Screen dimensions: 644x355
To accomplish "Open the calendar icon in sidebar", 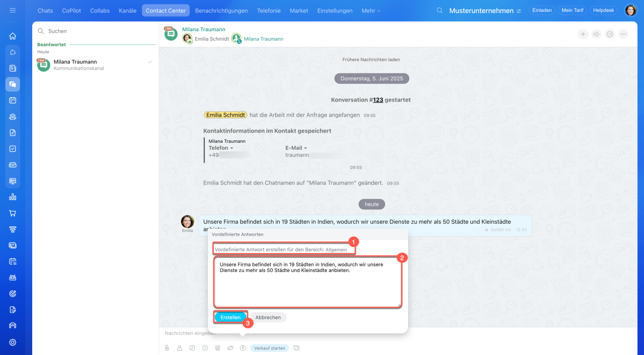I will (13, 100).
